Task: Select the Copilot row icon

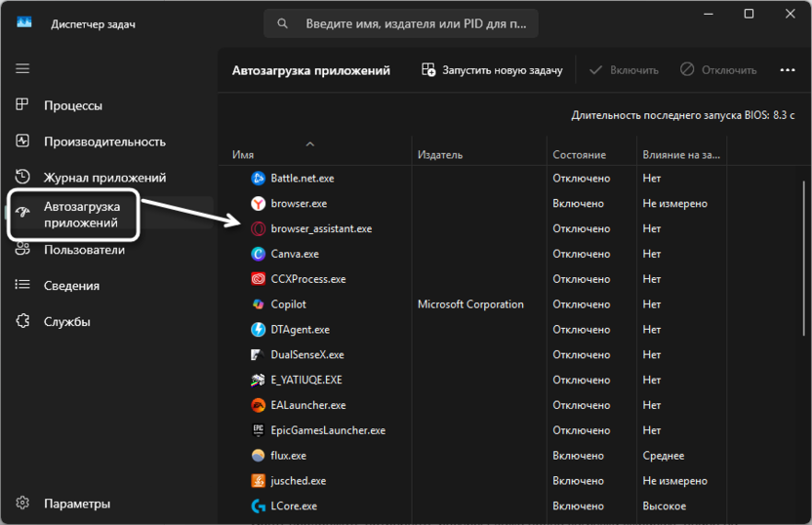Action: 258,304
